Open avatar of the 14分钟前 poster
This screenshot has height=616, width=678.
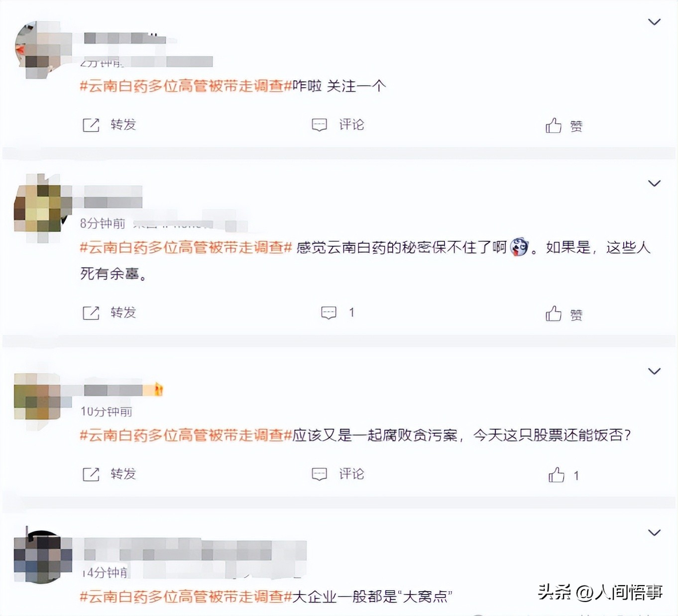pos(42,556)
